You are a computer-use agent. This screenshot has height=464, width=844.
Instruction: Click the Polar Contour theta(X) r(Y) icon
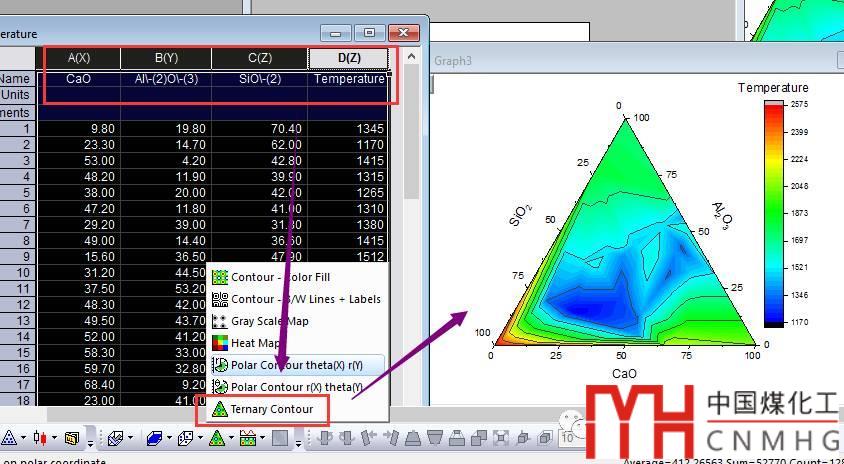(220, 365)
